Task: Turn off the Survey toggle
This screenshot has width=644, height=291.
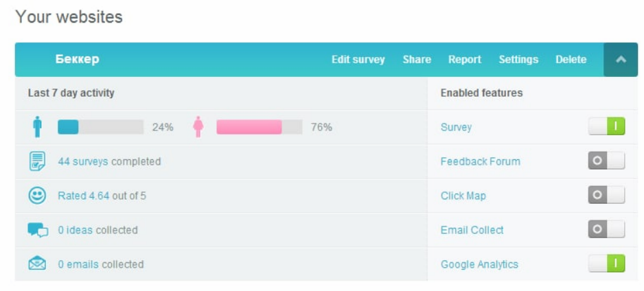Action: tap(607, 126)
